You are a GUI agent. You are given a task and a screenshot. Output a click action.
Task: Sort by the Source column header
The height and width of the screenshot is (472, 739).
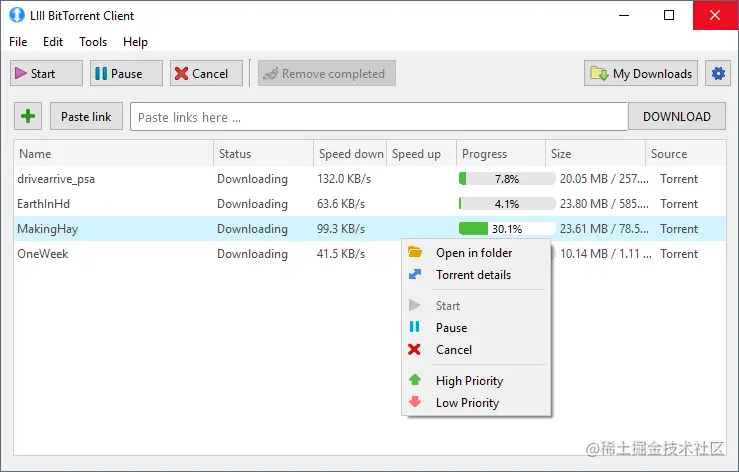686,154
